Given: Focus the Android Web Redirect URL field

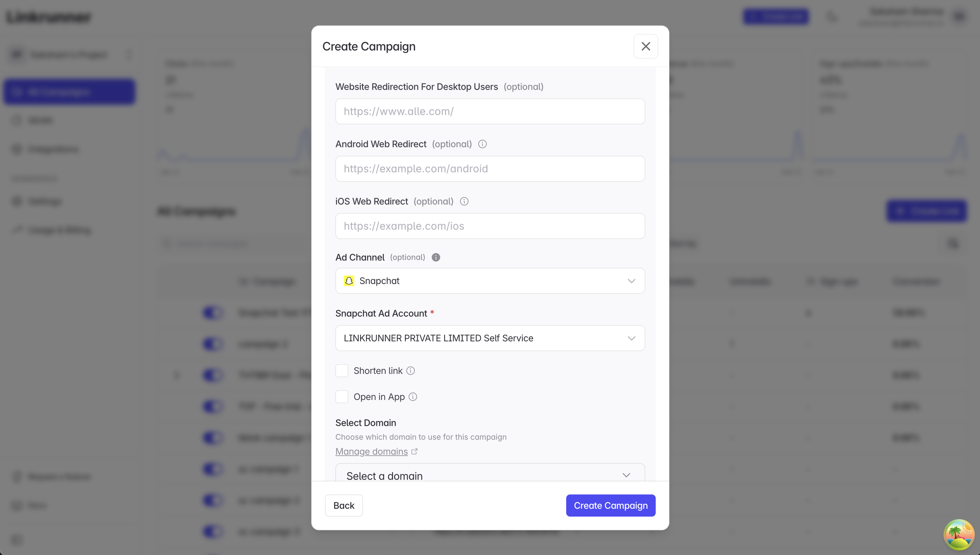Looking at the screenshot, I should point(490,168).
